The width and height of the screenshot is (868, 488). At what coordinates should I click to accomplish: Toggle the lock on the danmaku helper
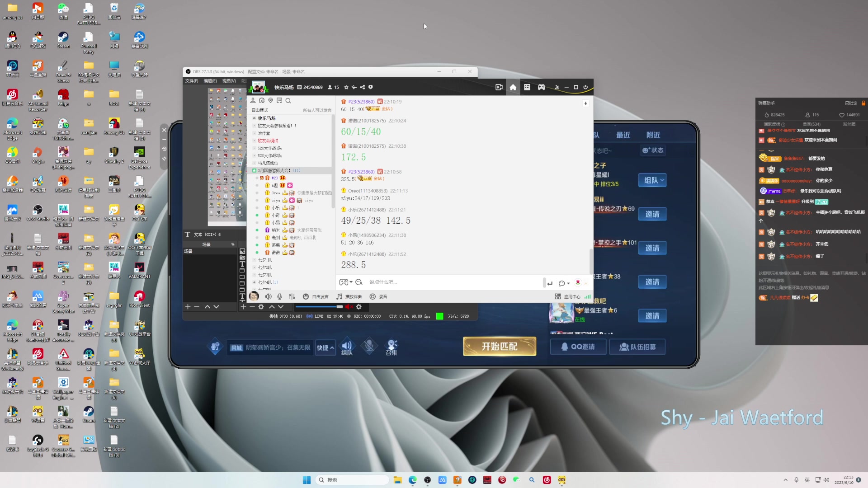click(863, 103)
